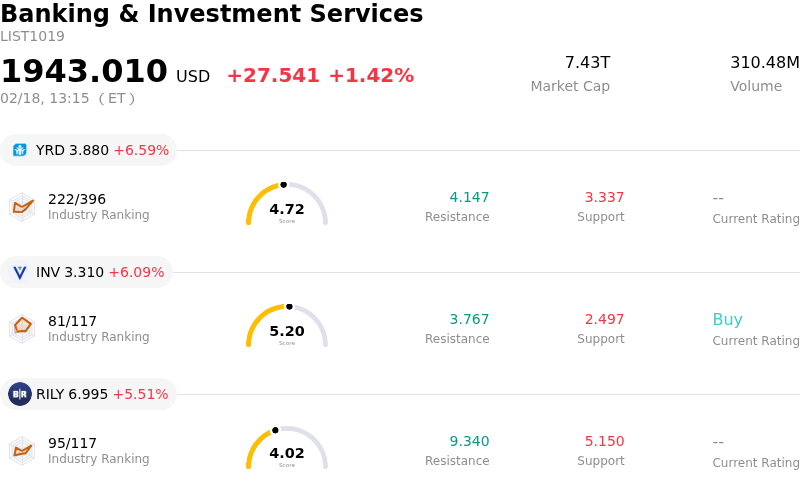Click the INV Buy current rating

(x=727, y=320)
